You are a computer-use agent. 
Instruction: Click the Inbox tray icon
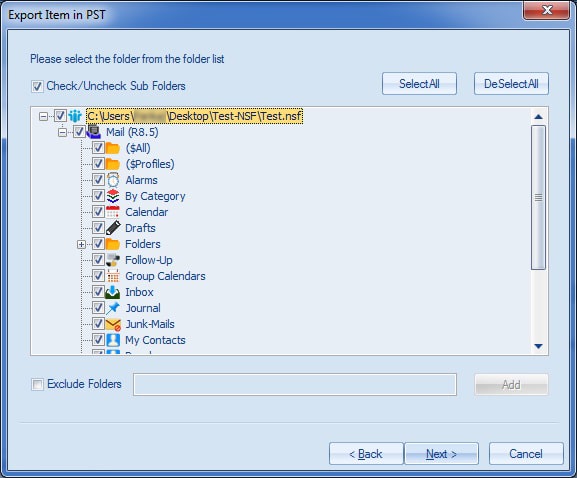[x=113, y=292]
